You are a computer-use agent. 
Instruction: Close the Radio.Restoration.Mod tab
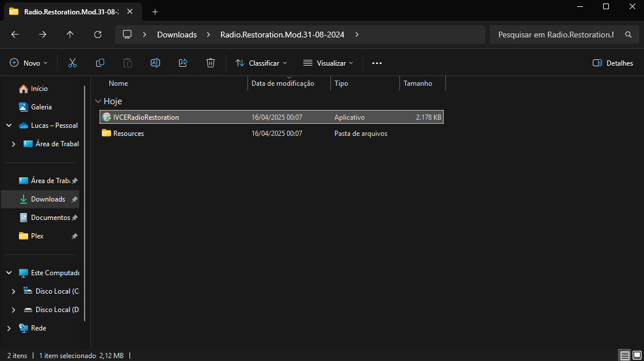130,12
